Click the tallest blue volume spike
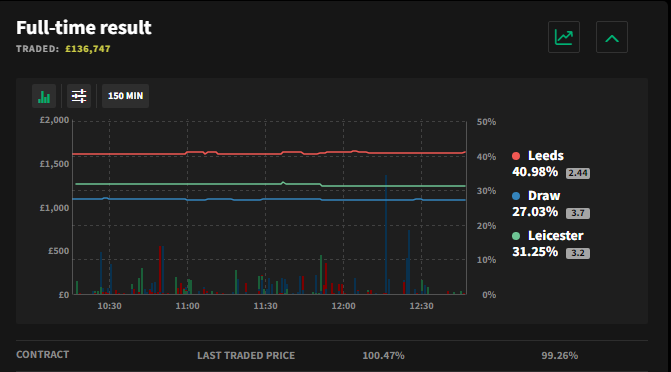The image size is (671, 372). 386,235
